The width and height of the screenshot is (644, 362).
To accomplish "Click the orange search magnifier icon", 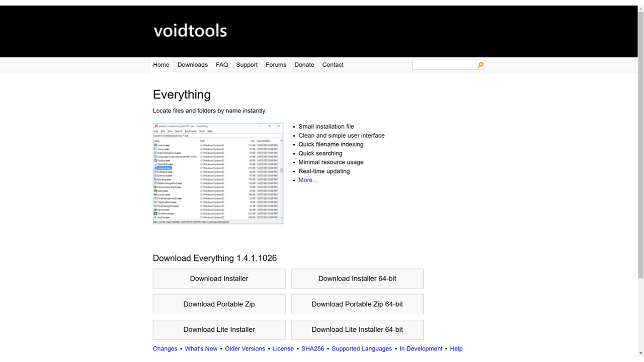I will [480, 65].
